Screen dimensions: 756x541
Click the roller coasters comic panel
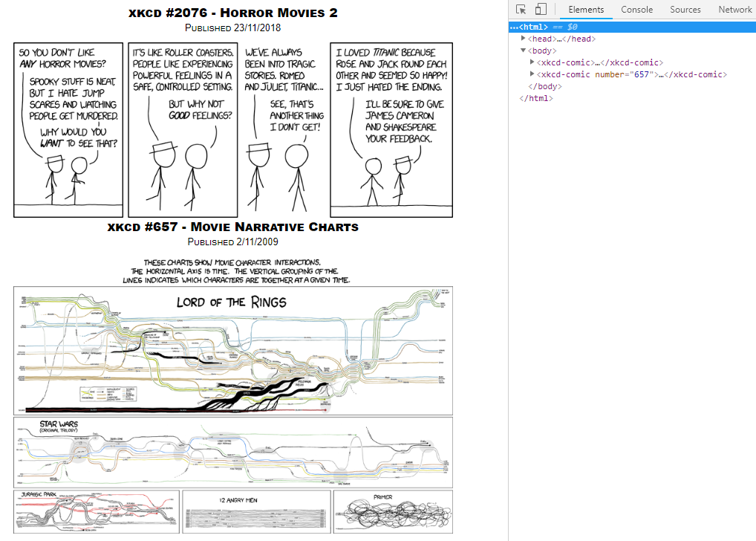(183, 130)
